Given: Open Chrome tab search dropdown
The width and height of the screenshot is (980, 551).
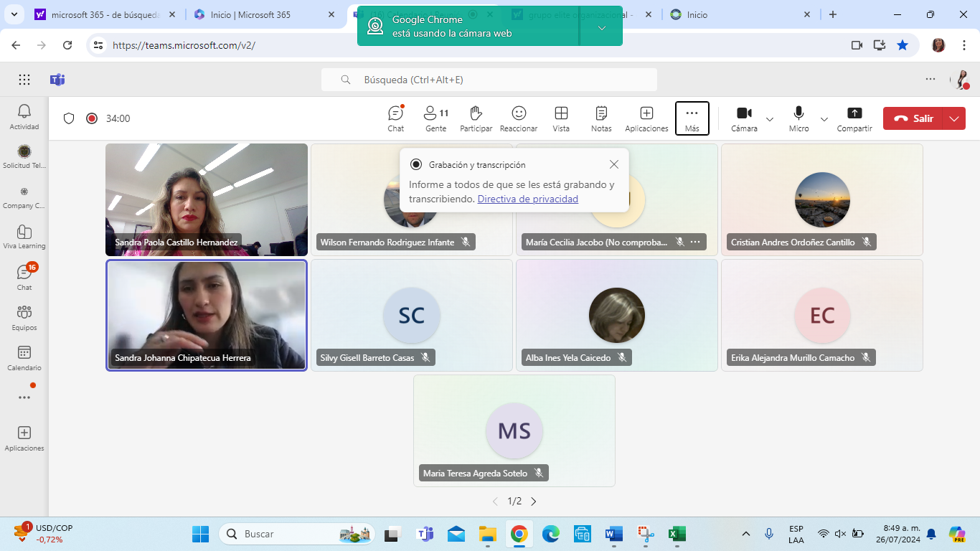Looking at the screenshot, I should pyautogui.click(x=14, y=14).
